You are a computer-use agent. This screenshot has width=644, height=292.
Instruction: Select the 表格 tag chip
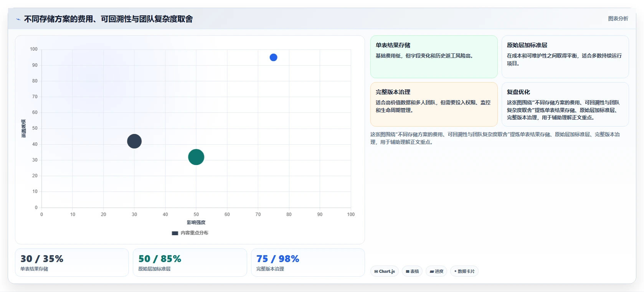pos(412,271)
